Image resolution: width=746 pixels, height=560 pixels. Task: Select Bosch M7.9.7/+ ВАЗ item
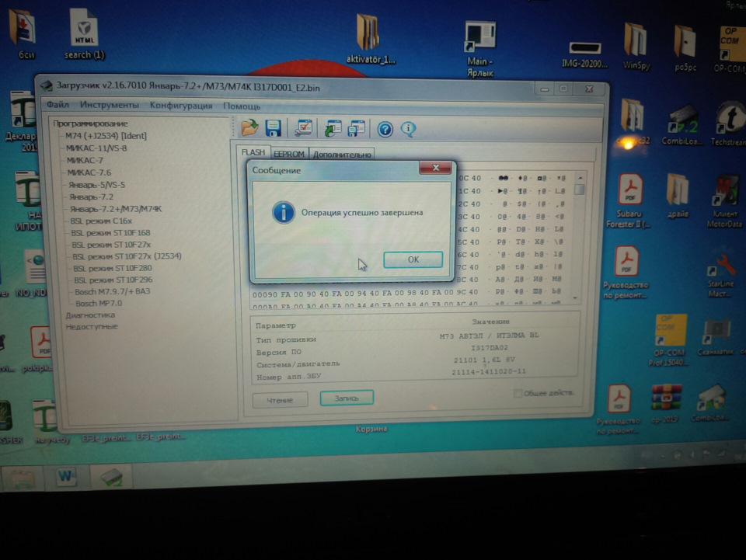point(112,291)
